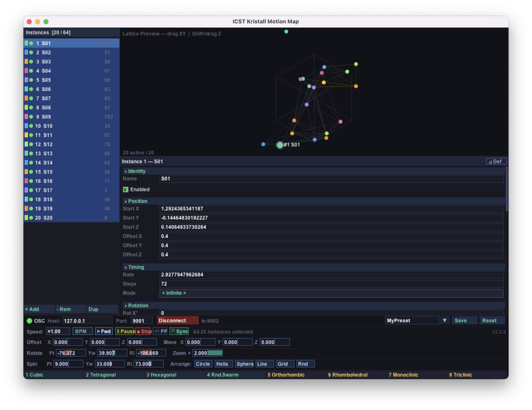Enable PP ping-pong playback mode

click(x=160, y=331)
